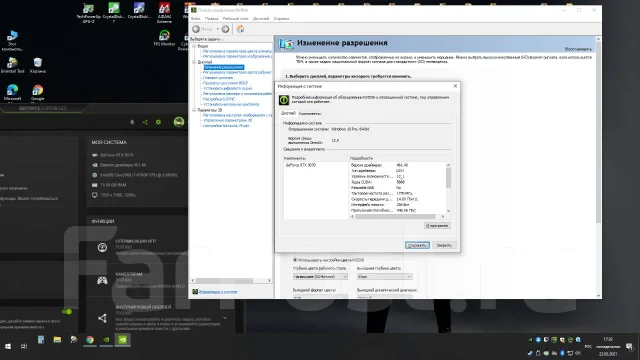Click the GameStream controller icon
Screen dimensions: 640x360
[102, 280]
